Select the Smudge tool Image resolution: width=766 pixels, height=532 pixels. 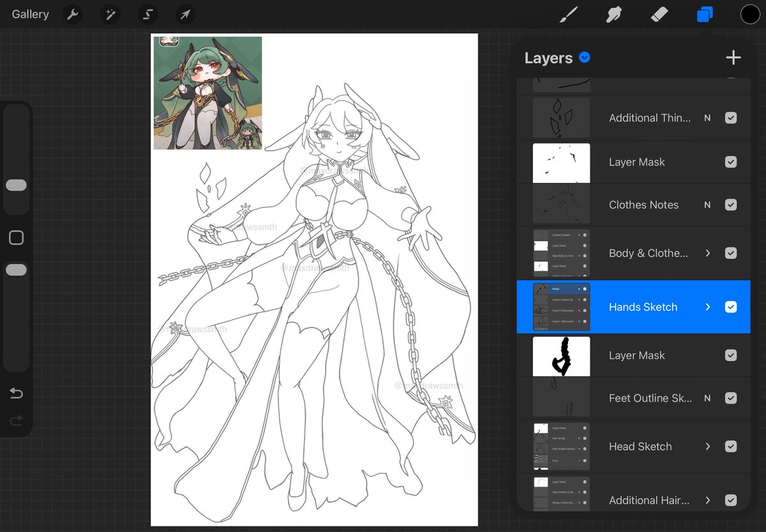(613, 14)
